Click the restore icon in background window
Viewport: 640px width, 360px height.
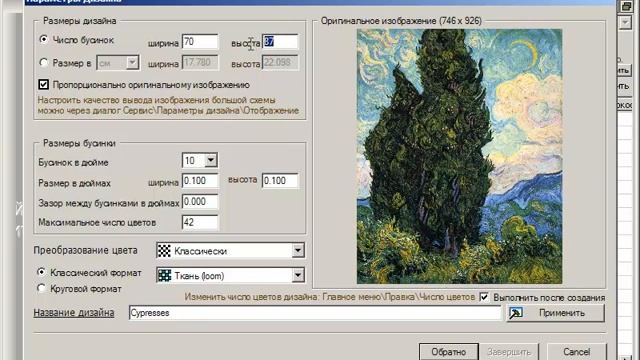tap(626, 6)
